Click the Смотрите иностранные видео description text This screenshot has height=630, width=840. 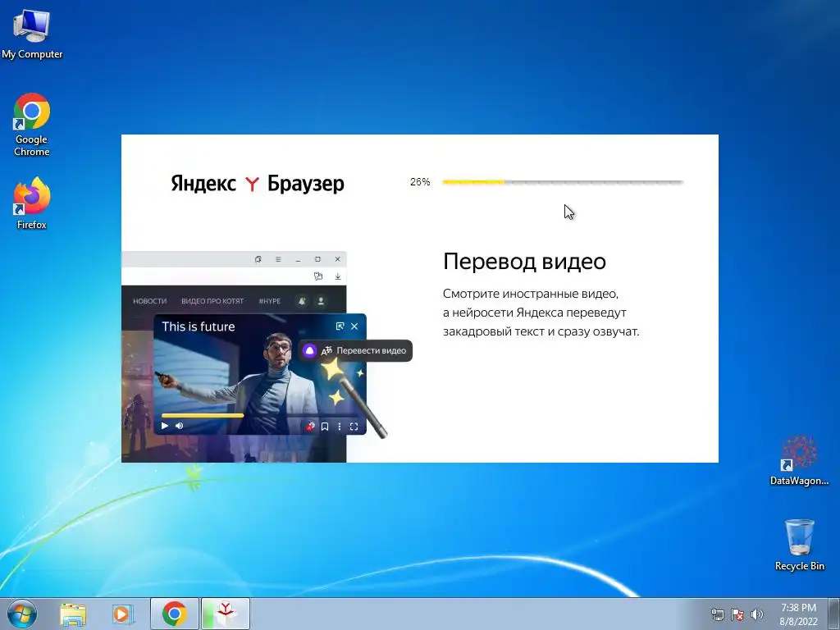pyautogui.click(x=541, y=313)
